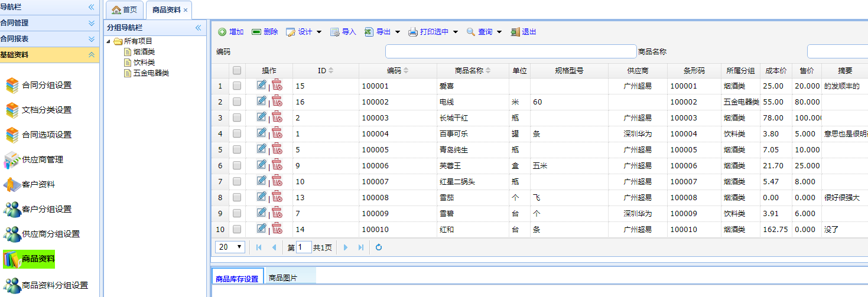
Task: Go to first page of grid
Action: coord(259,247)
